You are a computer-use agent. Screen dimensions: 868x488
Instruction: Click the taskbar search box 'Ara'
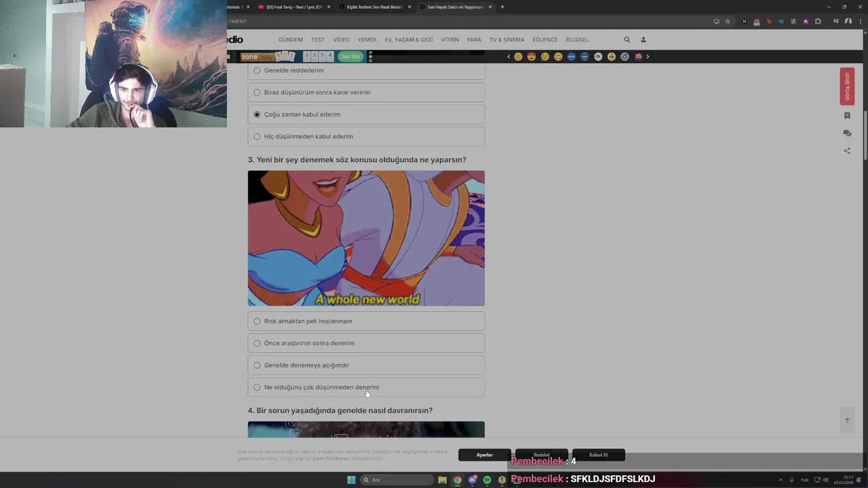pyautogui.click(x=397, y=480)
